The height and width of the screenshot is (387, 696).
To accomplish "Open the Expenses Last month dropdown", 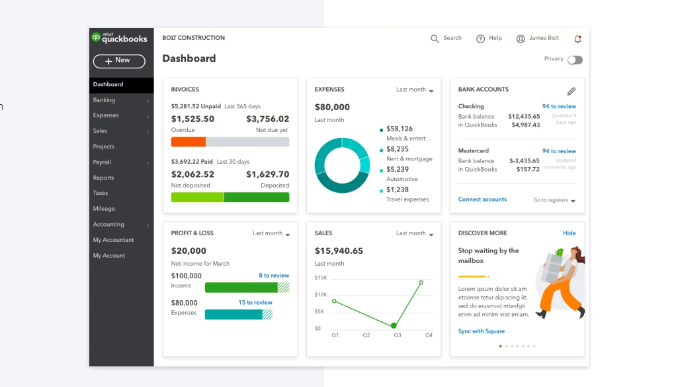I will (x=415, y=90).
